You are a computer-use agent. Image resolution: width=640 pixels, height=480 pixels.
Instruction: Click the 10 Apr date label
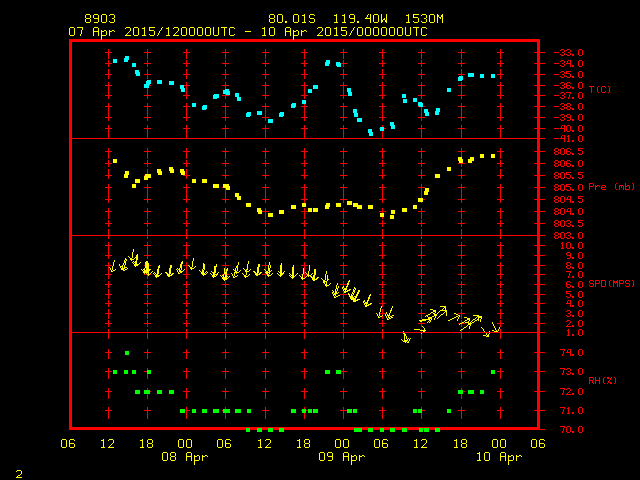(497, 457)
